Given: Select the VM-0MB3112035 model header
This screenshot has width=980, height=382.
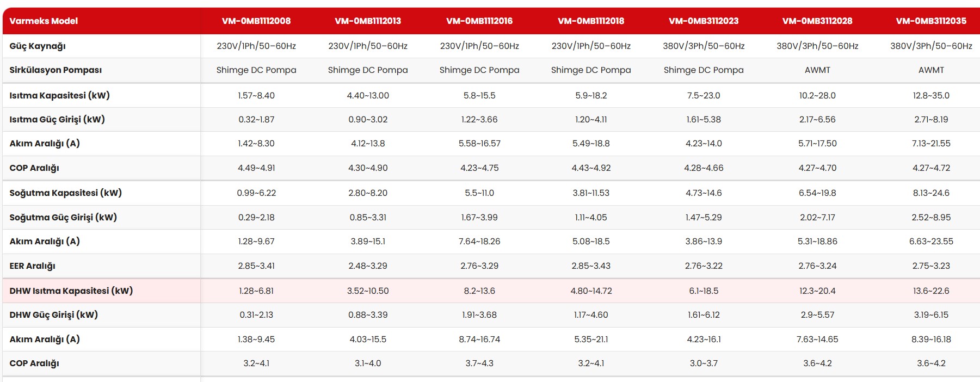Looking at the screenshot, I should [x=931, y=21].
